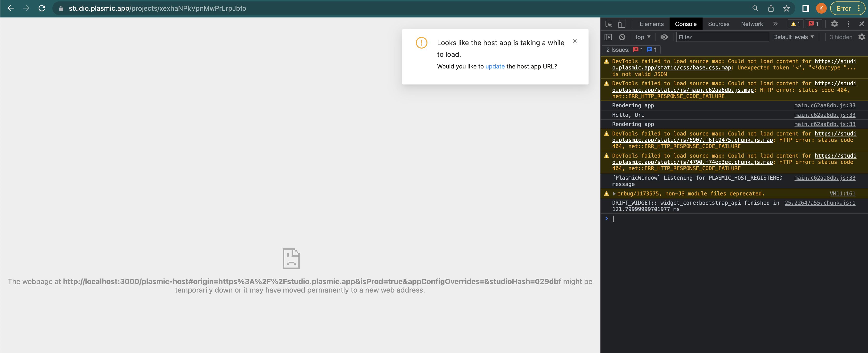
Task: Switch to the Elements tab
Action: (x=651, y=24)
